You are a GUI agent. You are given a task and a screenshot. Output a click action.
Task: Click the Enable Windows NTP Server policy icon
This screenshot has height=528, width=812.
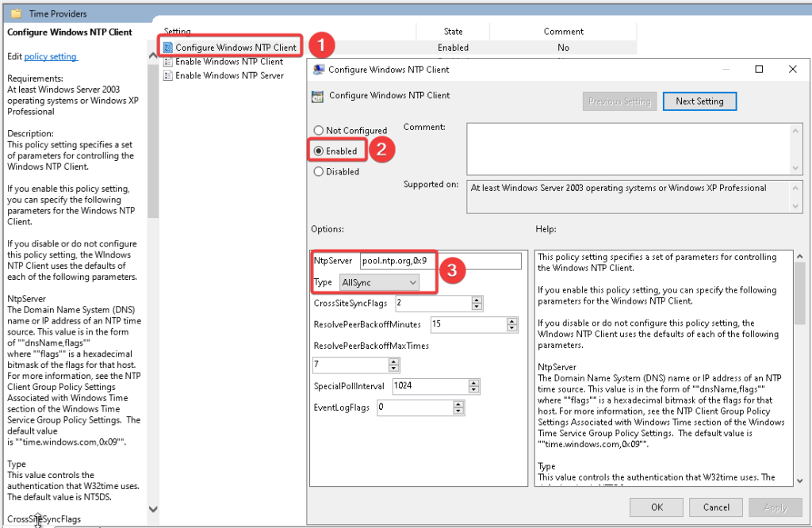pos(168,76)
